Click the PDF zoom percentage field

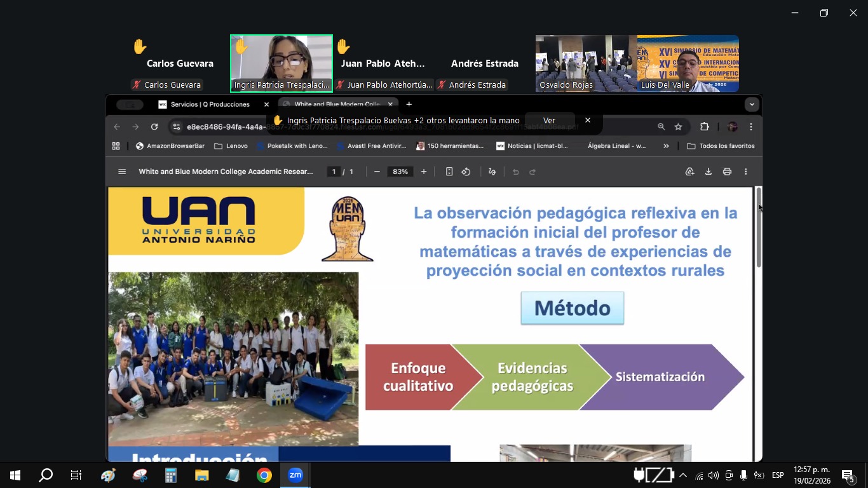400,172
